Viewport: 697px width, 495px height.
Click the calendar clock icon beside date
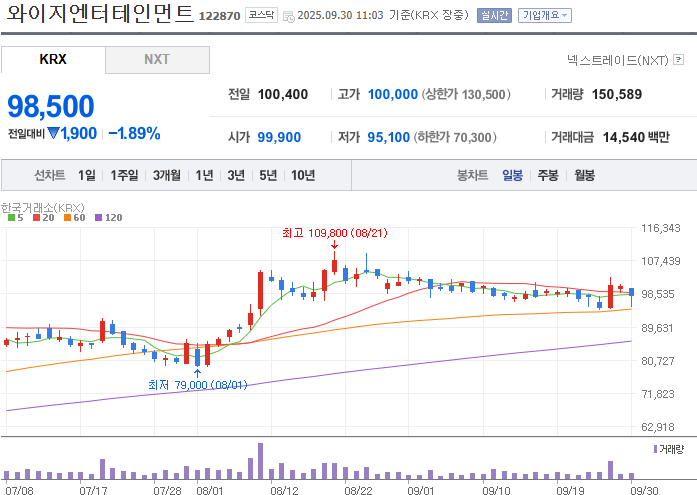point(289,17)
